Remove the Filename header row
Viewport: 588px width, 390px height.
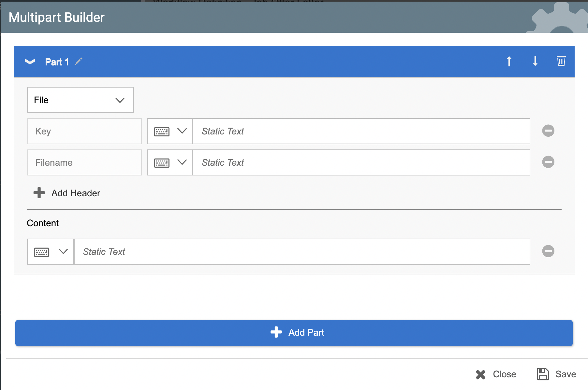[x=548, y=162]
